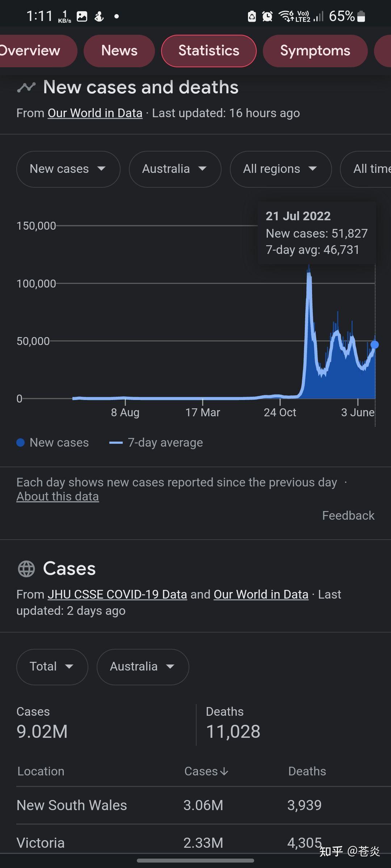Tap the Feedback button

click(x=348, y=515)
